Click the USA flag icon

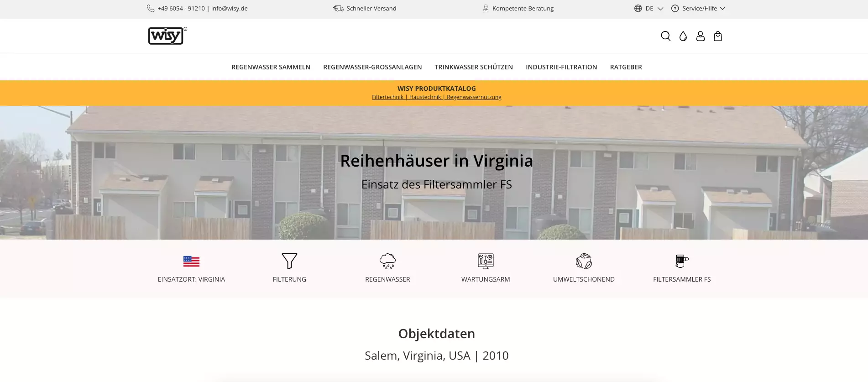pos(191,261)
